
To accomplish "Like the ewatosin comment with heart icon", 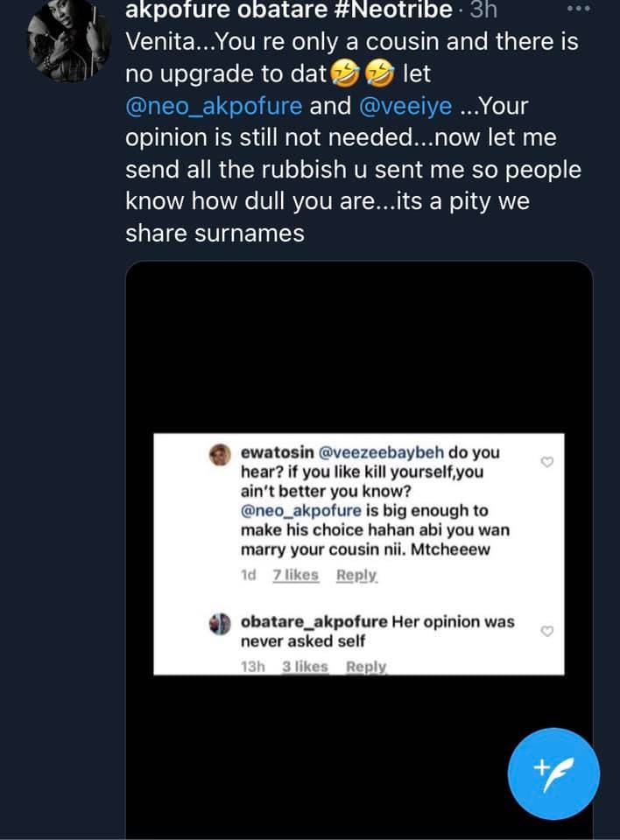I will (x=547, y=462).
